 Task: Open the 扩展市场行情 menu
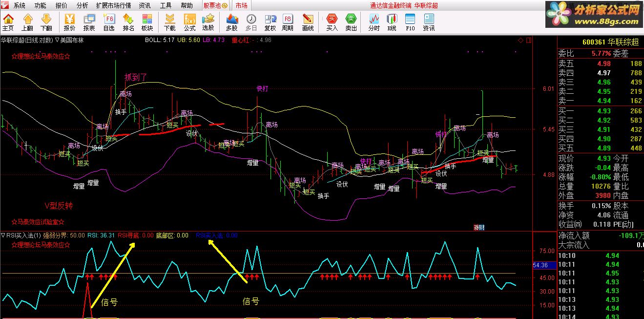pyautogui.click(x=114, y=5)
